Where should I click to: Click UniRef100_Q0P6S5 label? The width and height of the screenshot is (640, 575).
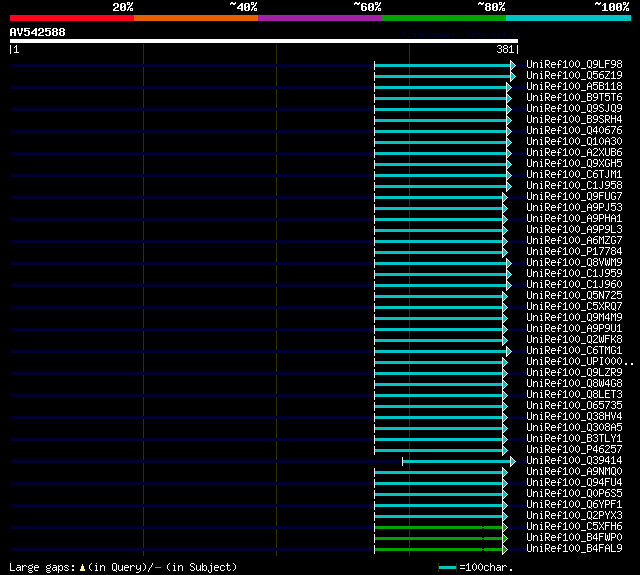click(574, 494)
